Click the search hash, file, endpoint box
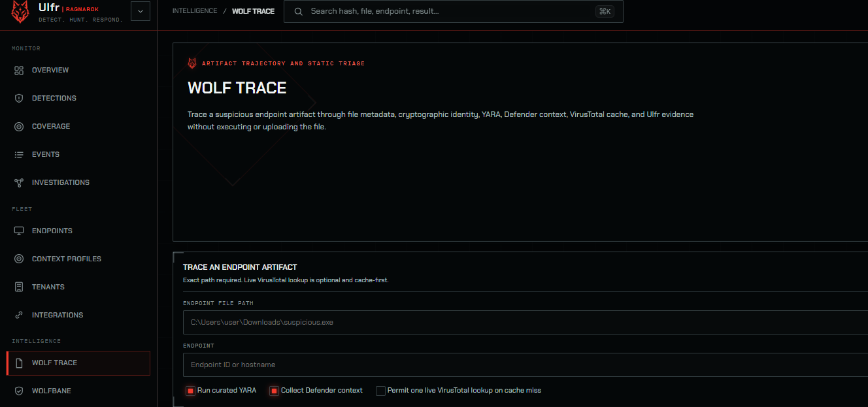Viewport: 868px width, 407px height. pyautogui.click(x=453, y=11)
